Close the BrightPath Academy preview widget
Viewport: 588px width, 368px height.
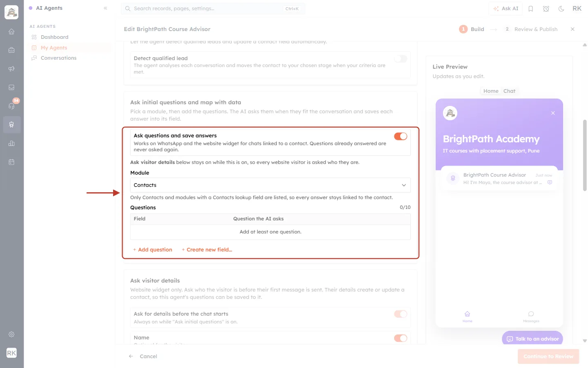(x=553, y=113)
